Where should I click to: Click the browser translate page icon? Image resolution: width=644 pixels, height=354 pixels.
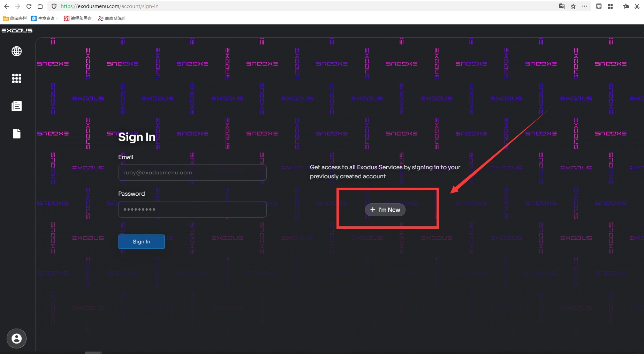pos(562,6)
